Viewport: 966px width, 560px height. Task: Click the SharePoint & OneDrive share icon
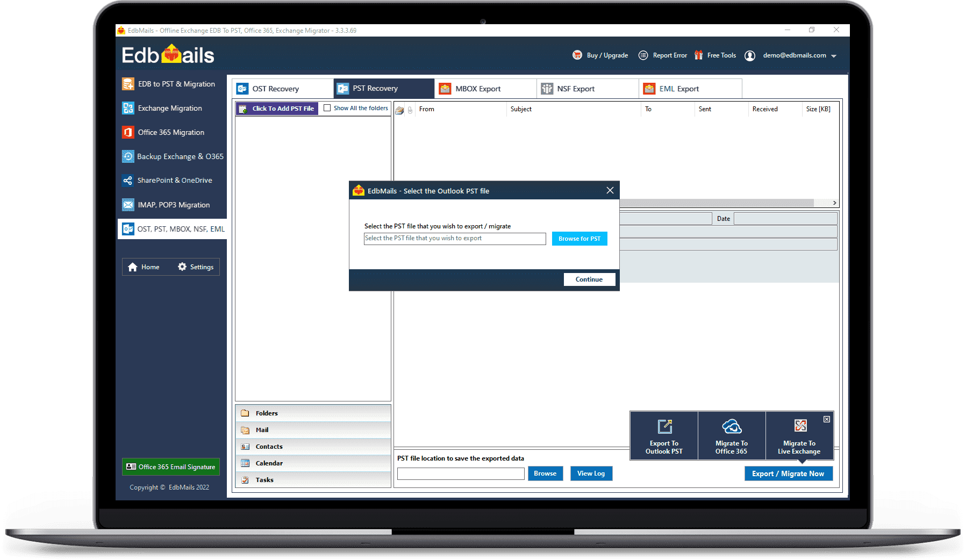(x=128, y=181)
